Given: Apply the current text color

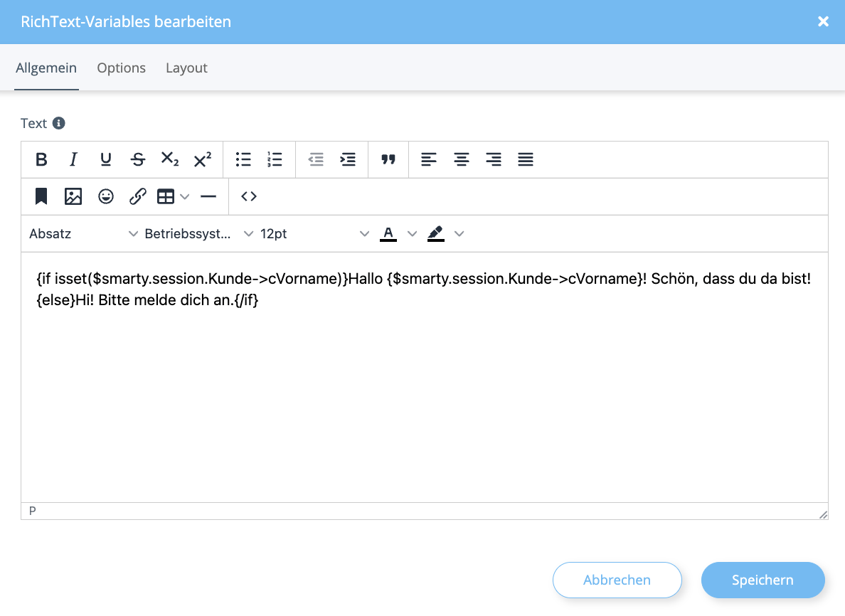Looking at the screenshot, I should pyautogui.click(x=388, y=233).
